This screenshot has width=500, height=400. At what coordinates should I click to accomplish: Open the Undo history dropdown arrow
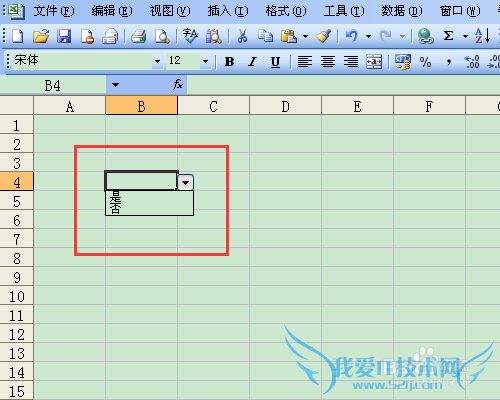(369, 36)
